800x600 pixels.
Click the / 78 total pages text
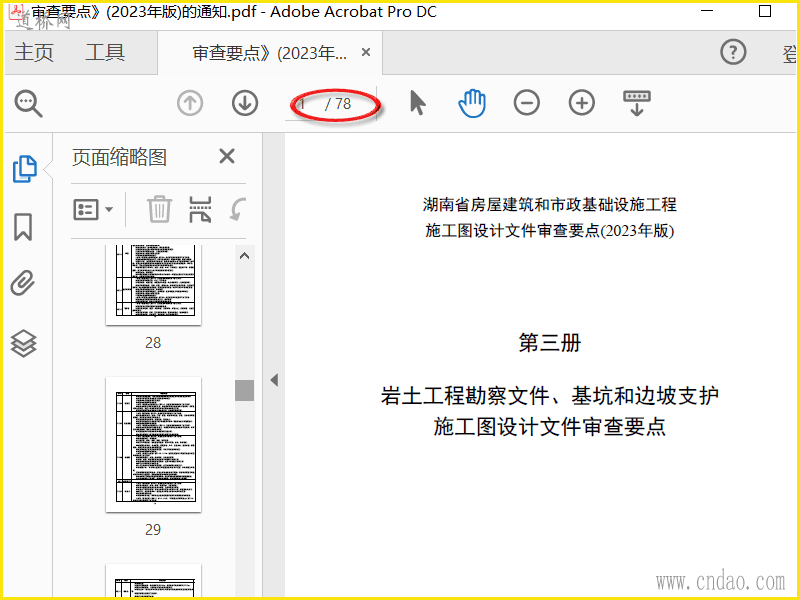coord(338,104)
